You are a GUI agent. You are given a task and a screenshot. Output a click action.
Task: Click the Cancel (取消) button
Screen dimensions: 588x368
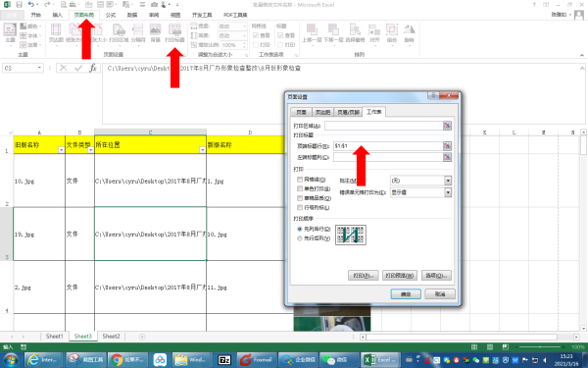pos(440,294)
